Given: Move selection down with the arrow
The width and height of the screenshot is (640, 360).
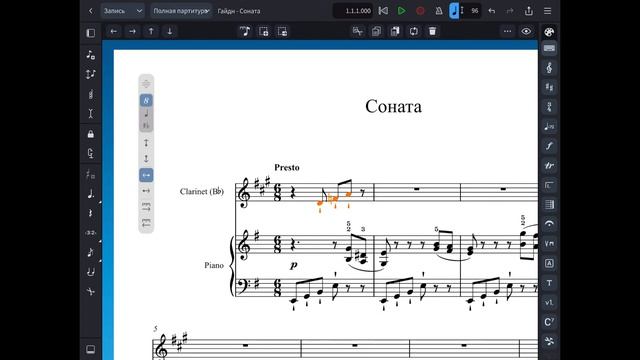Looking at the screenshot, I should (170, 31).
